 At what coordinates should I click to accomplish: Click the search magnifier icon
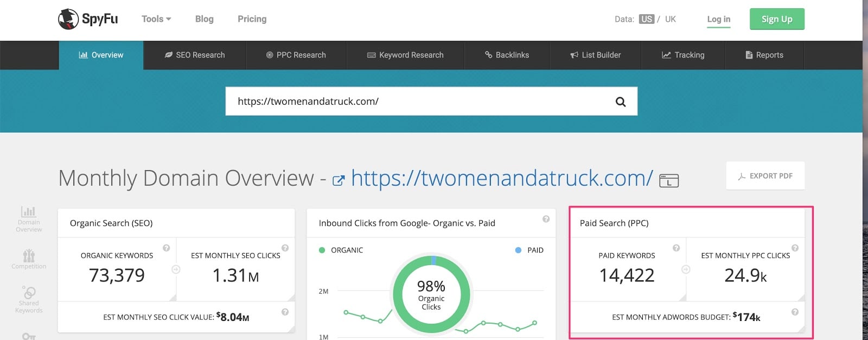tap(621, 102)
